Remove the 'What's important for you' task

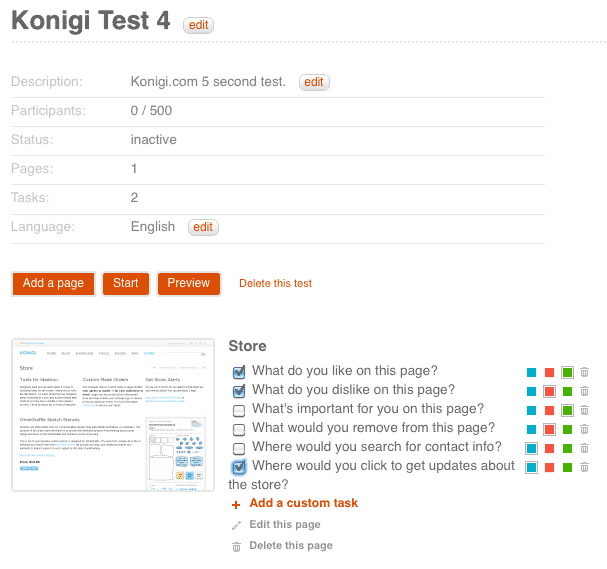(x=584, y=410)
